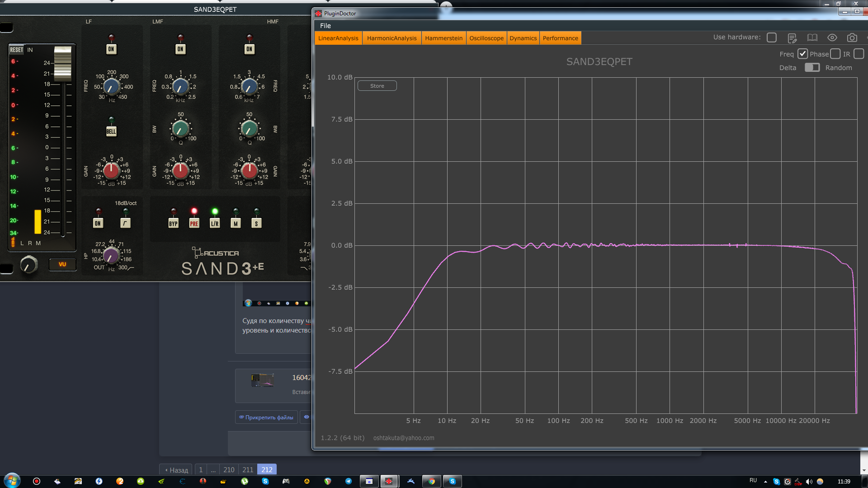Switch to the HarmonicAnalysis tab
This screenshot has height=488, width=868.
point(392,38)
